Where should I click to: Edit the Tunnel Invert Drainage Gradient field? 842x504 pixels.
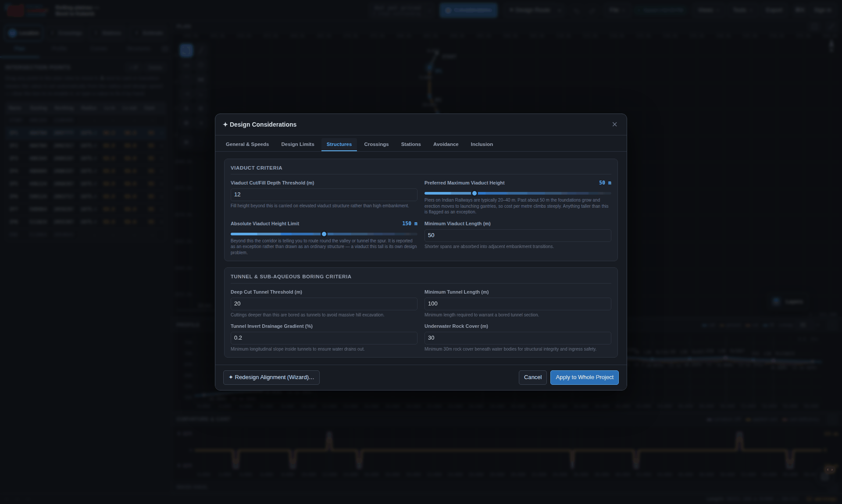324,338
